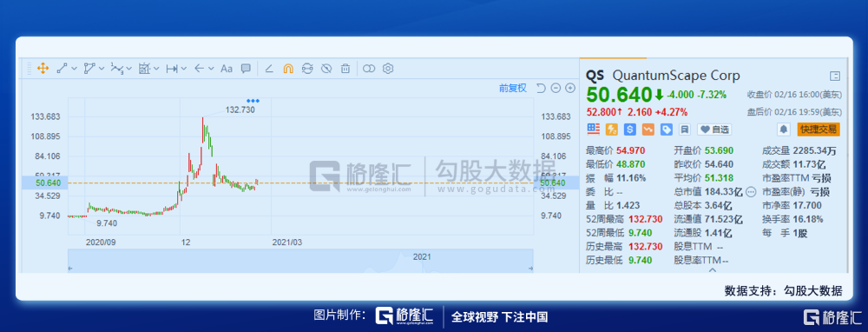Viewport: 868px width, 332px height.
Task: Select the polyline channel drawing tool
Action: (x=89, y=69)
